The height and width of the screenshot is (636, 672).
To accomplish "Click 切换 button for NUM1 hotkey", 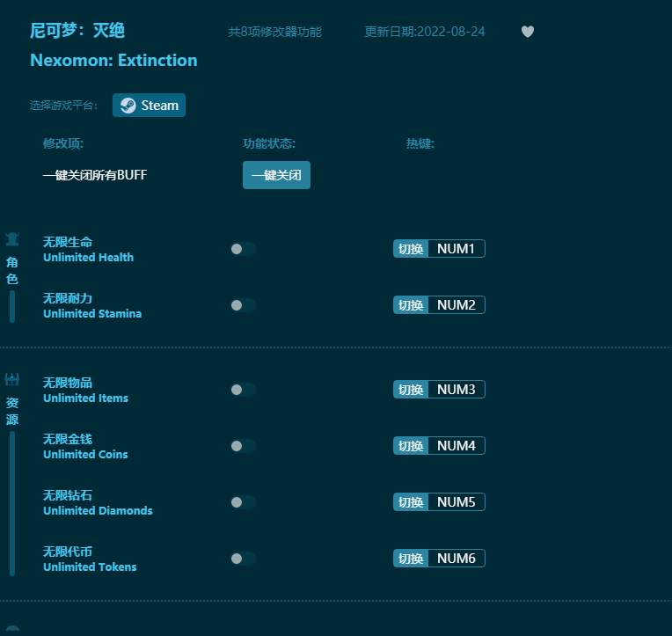I will (x=411, y=249).
